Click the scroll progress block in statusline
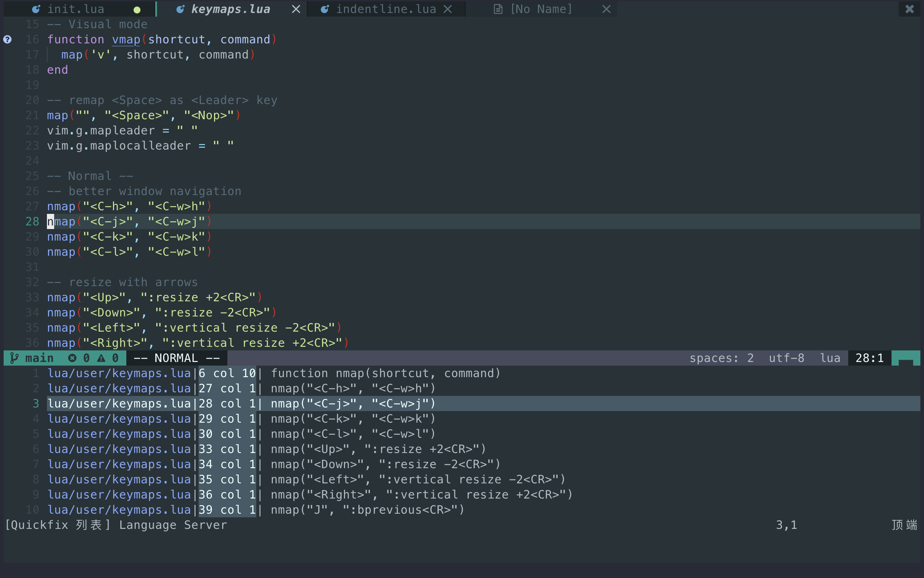924x578 pixels. (906, 358)
